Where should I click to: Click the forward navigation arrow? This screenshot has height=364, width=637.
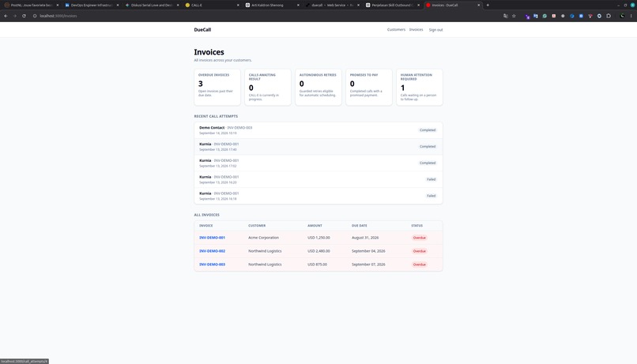pos(15,16)
